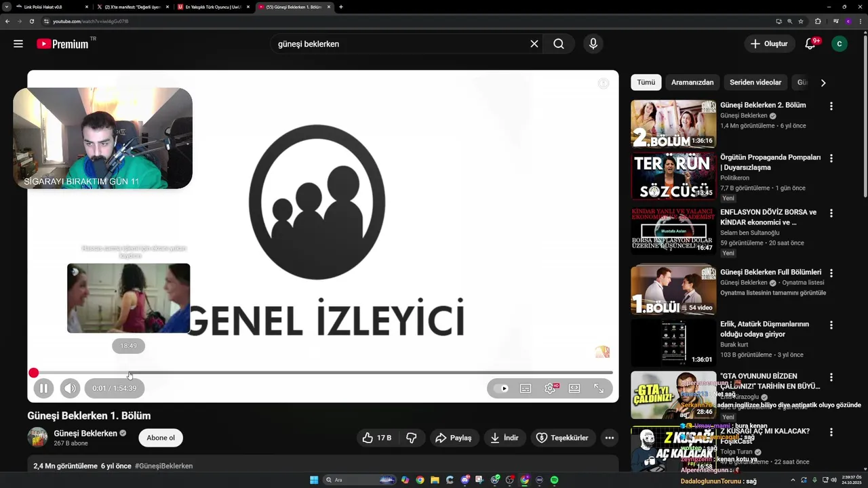Open Güneşi Beklerken 2. Bölüm thumbnail
The height and width of the screenshot is (488, 868).
673,124
